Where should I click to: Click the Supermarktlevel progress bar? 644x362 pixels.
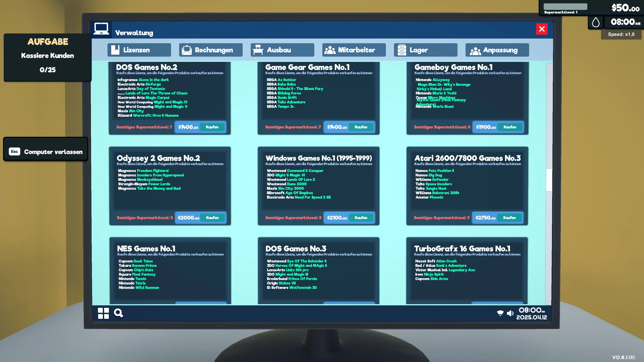coord(565,7)
